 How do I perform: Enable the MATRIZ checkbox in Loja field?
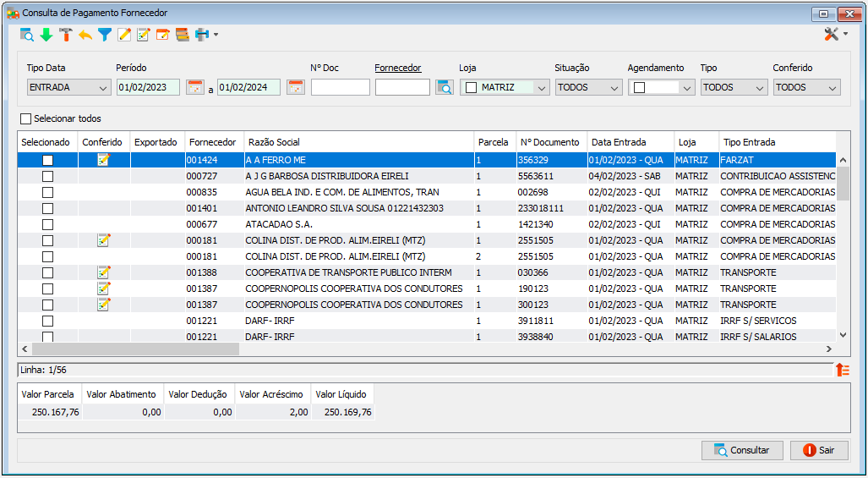click(471, 87)
